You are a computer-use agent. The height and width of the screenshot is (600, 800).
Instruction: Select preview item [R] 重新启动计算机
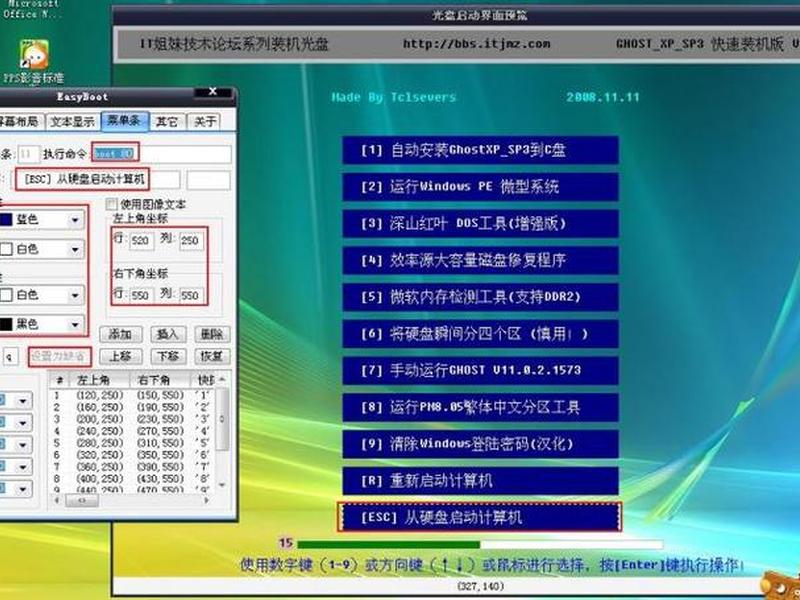480,481
